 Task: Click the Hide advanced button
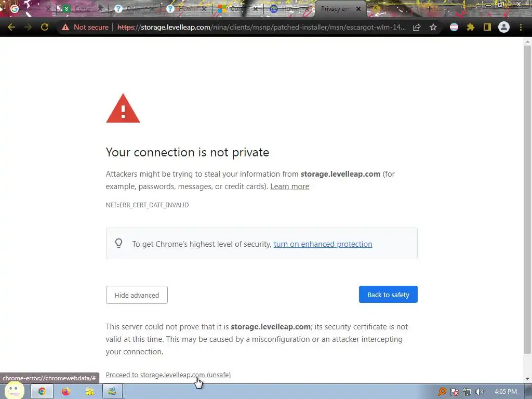coord(137,295)
